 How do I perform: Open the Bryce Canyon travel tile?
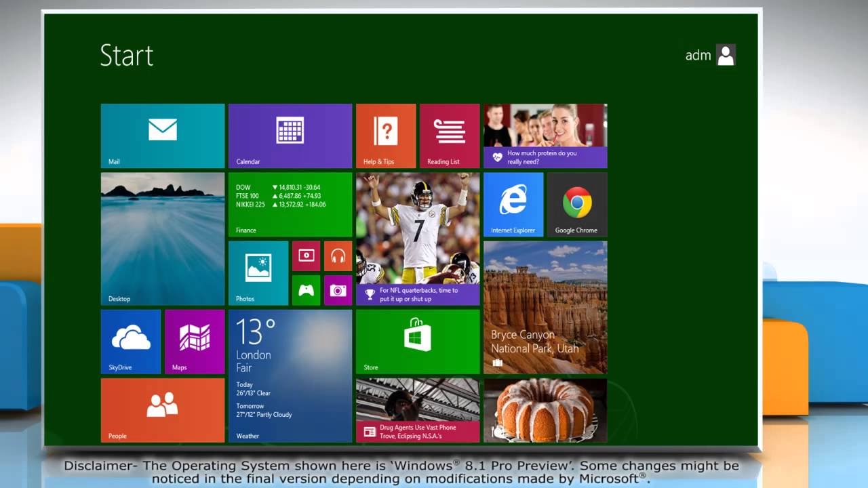545,307
